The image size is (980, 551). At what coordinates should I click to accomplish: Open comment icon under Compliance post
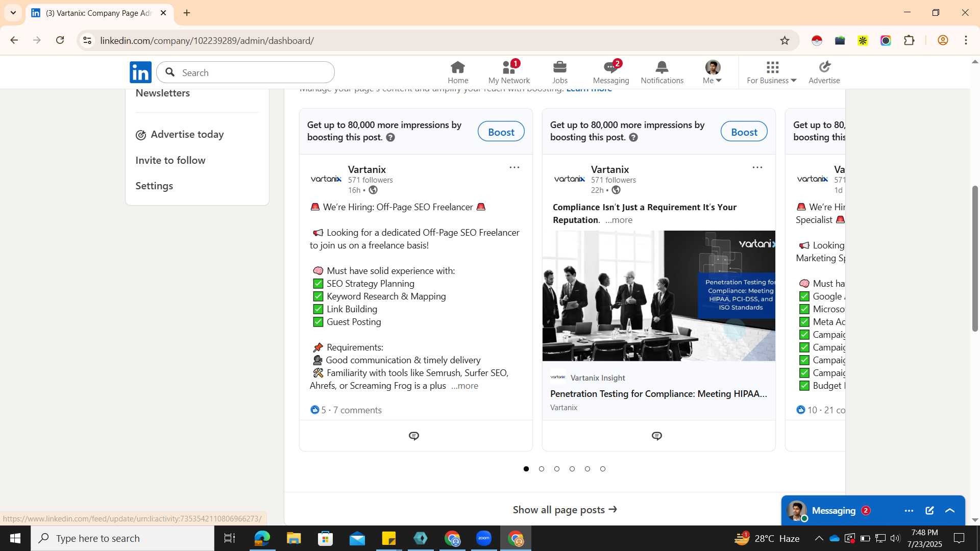pos(657,436)
